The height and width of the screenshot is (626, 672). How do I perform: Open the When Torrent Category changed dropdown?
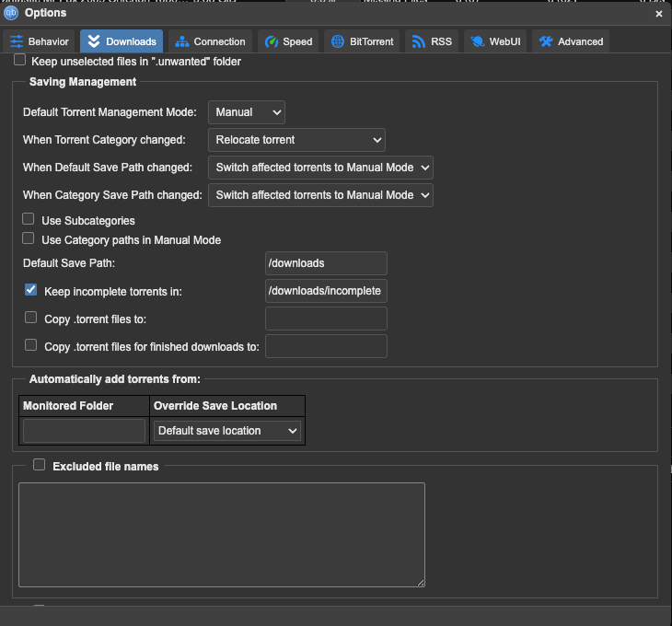click(x=296, y=140)
